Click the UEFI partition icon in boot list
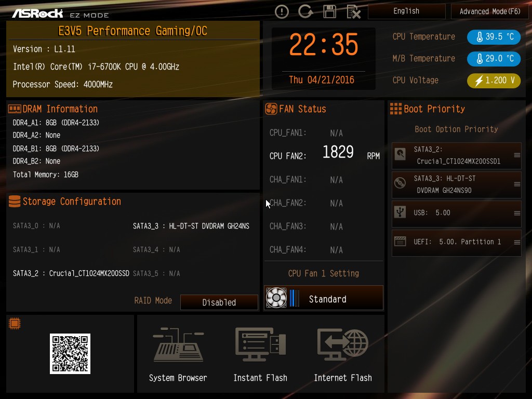532x399 pixels. (x=401, y=241)
